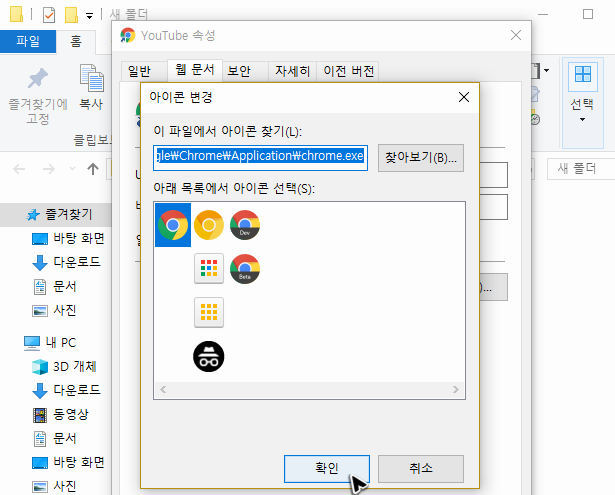This screenshot has height=495, width=615.
Task: Open 동영상 folder
Action: pyautogui.click(x=60, y=415)
